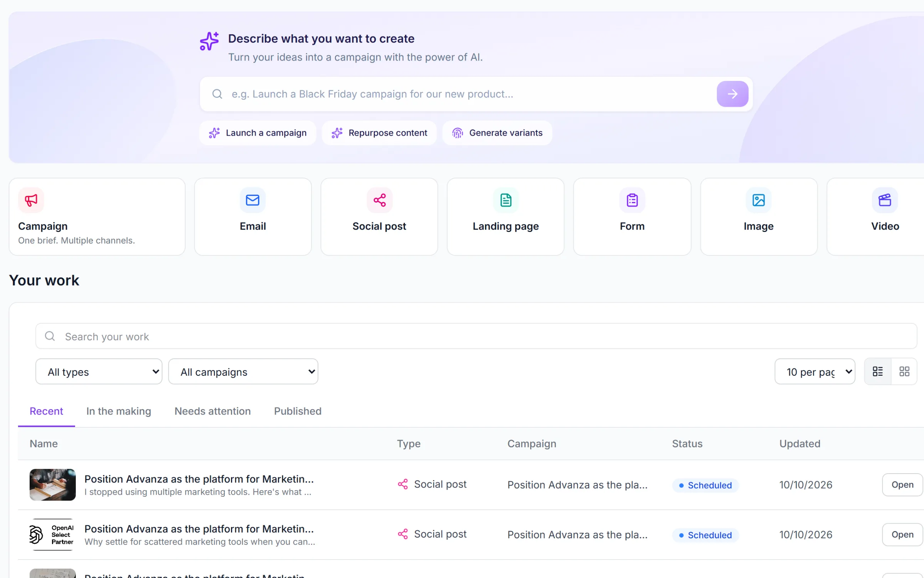
Task: Click the Updated column header
Action: (800, 444)
